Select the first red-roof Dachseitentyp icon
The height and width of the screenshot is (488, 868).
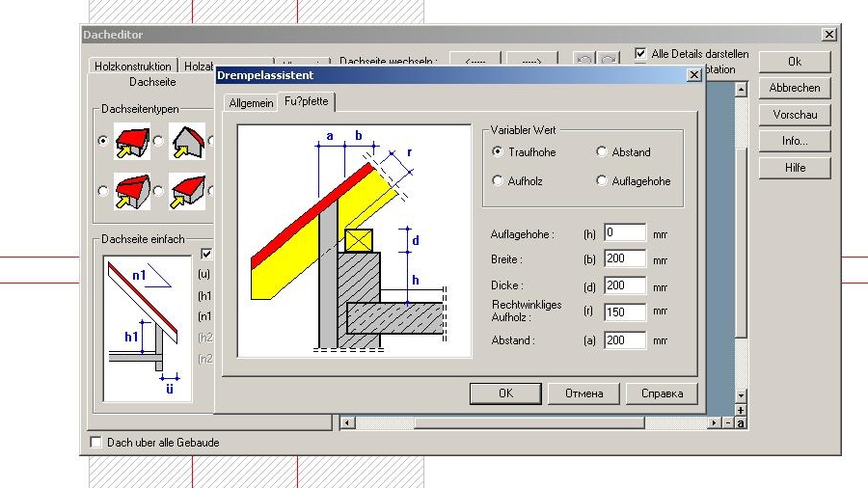coord(132,141)
